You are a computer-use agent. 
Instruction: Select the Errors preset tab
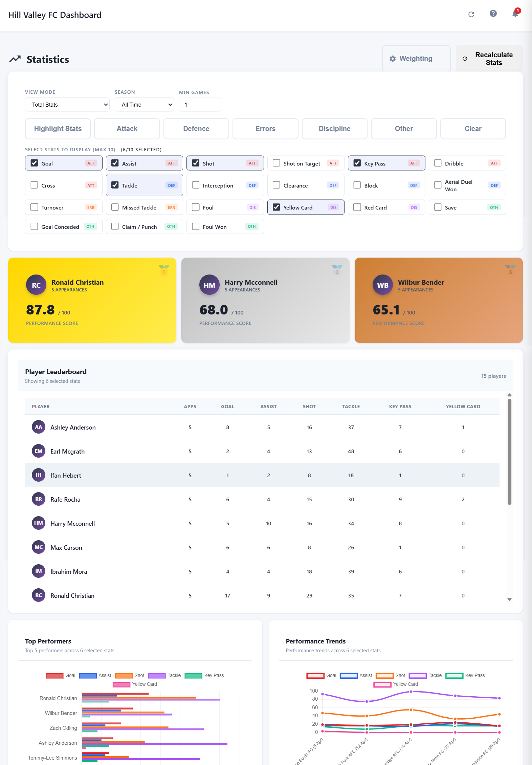pyautogui.click(x=265, y=129)
